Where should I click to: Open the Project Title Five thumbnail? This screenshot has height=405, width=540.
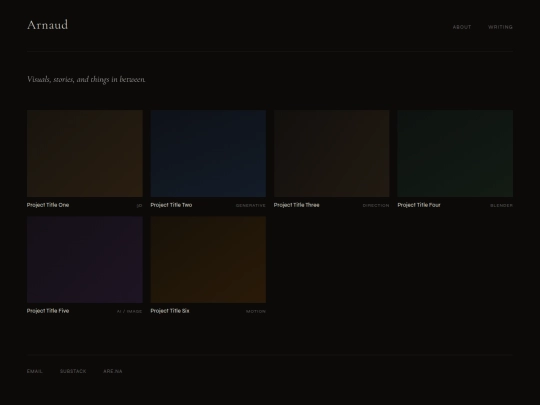click(x=85, y=260)
